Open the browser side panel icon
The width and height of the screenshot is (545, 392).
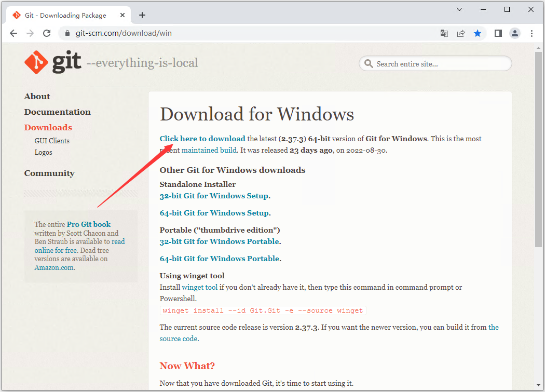point(498,33)
